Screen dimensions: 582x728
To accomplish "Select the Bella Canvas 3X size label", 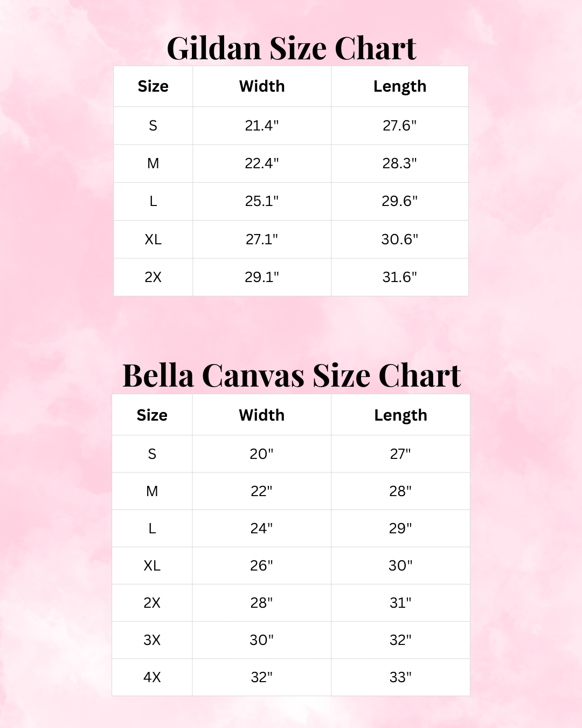I will point(152,640).
